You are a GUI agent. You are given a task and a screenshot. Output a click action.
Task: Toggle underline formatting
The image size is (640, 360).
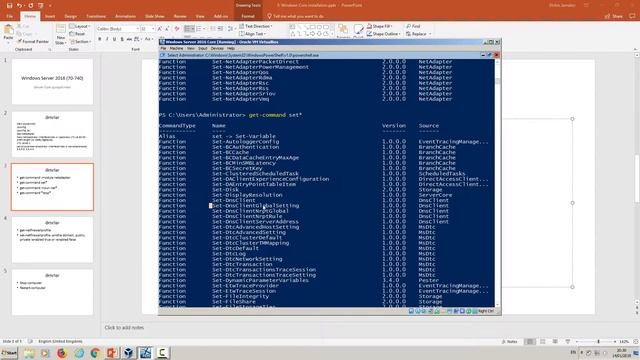[x=114, y=39]
